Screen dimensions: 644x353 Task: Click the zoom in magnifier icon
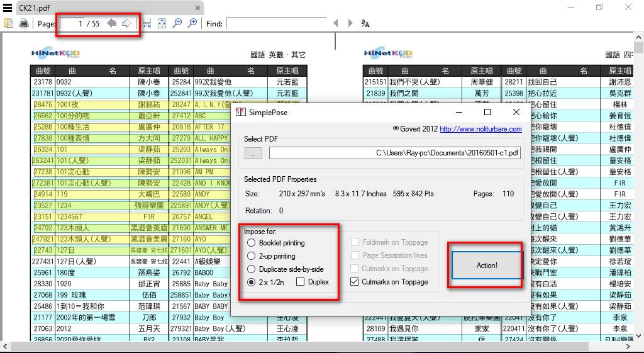coord(192,23)
